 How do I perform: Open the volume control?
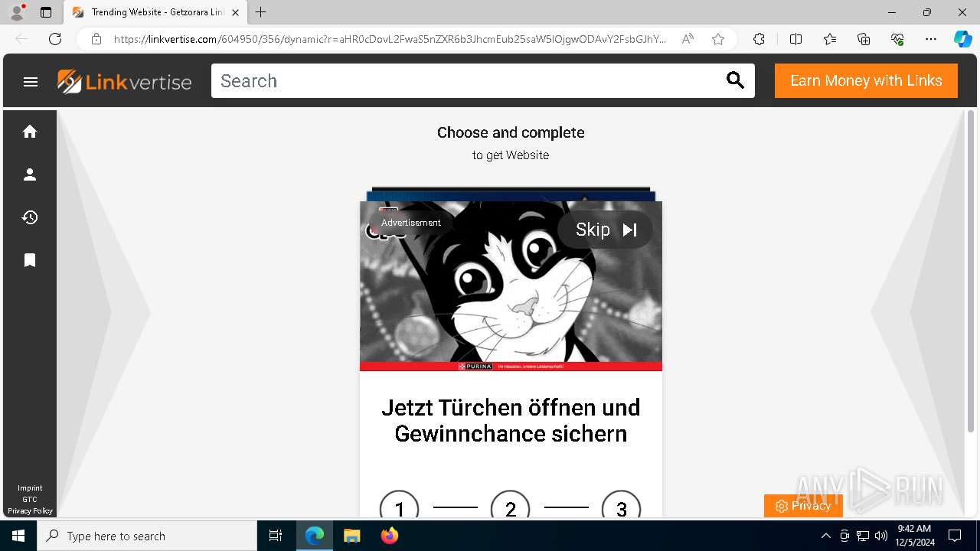coord(881,536)
